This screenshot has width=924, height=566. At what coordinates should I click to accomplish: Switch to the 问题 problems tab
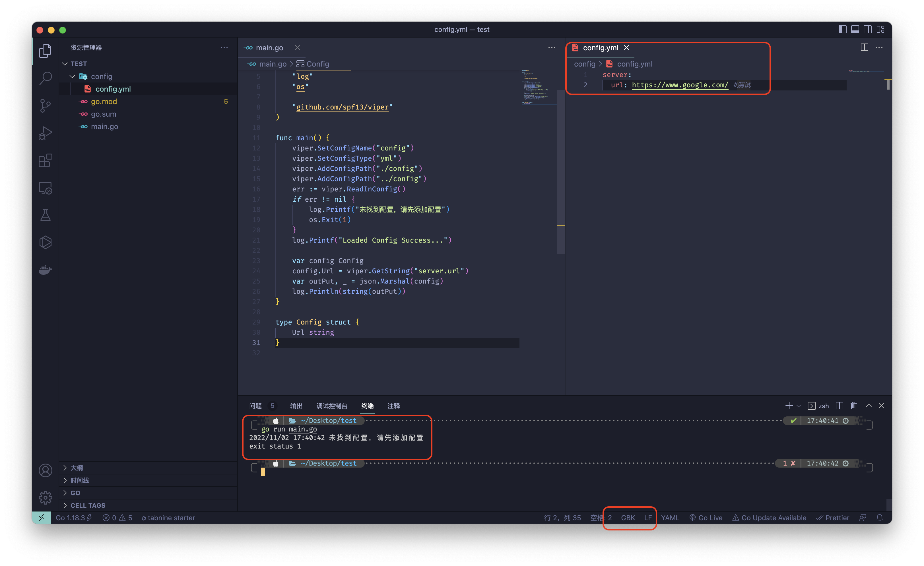[255, 406]
